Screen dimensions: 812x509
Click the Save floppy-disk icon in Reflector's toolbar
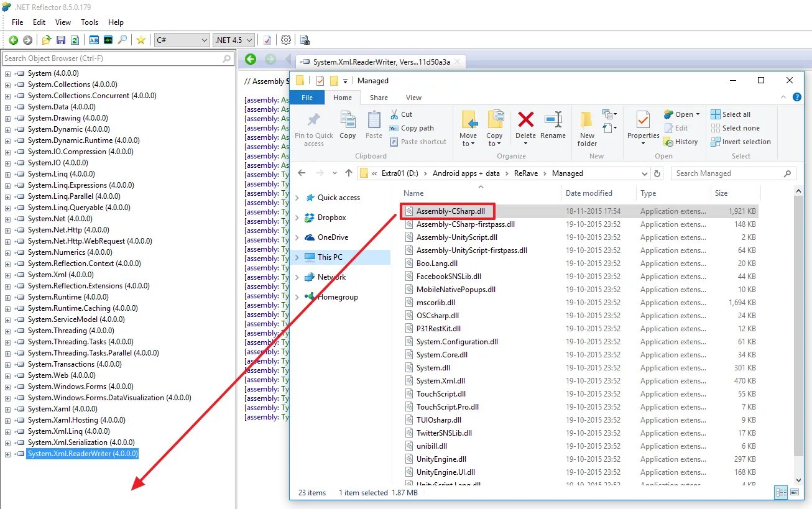tap(61, 40)
